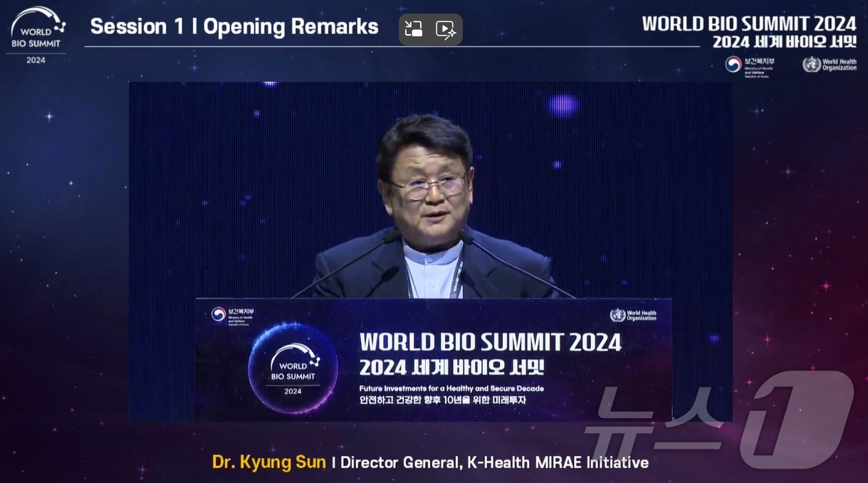Click the "Dr. Kyung Sun" name caption
Viewport: 868px width, 483px height.
tap(269, 462)
